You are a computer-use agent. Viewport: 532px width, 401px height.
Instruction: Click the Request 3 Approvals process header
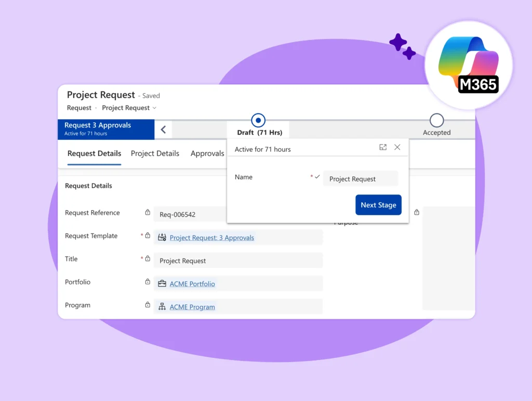point(106,130)
